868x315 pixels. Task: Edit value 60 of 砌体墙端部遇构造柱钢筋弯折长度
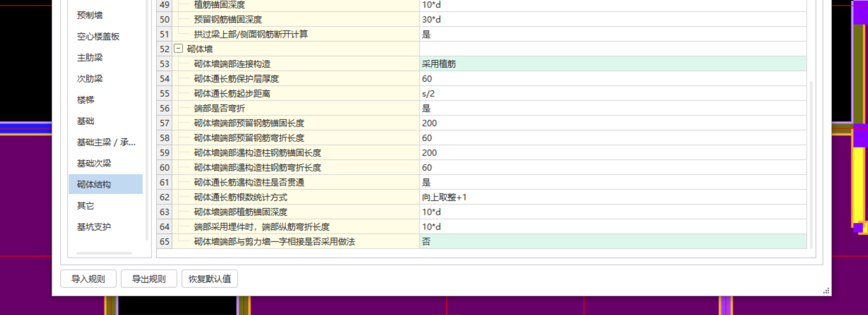click(x=613, y=167)
